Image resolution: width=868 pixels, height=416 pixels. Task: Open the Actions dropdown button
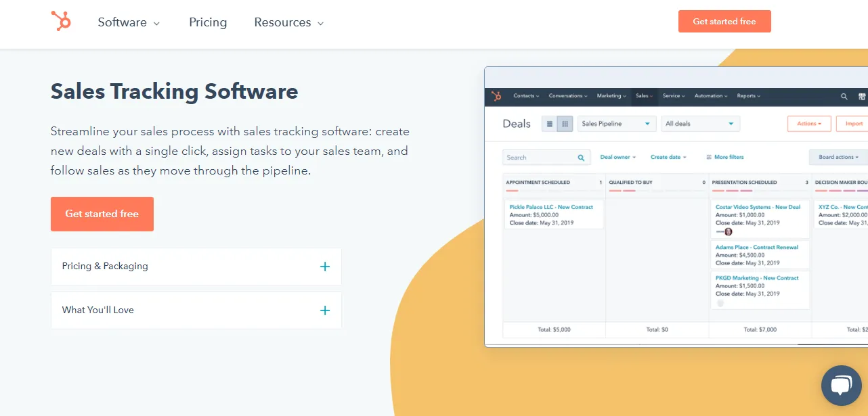809,124
